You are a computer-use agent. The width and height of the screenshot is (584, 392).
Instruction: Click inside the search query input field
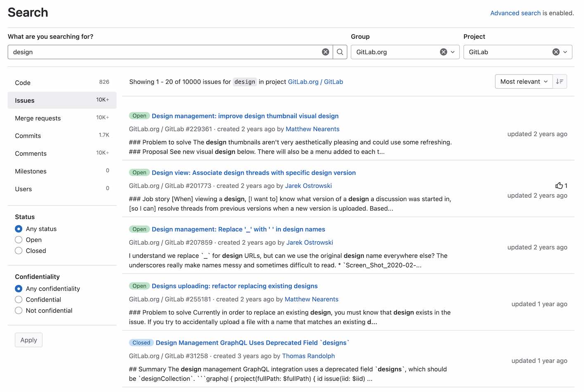click(x=165, y=52)
